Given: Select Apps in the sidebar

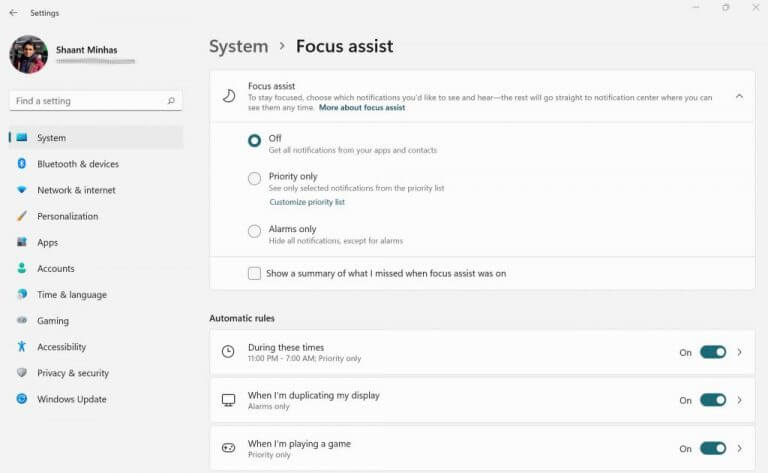Looking at the screenshot, I should [x=96, y=242].
